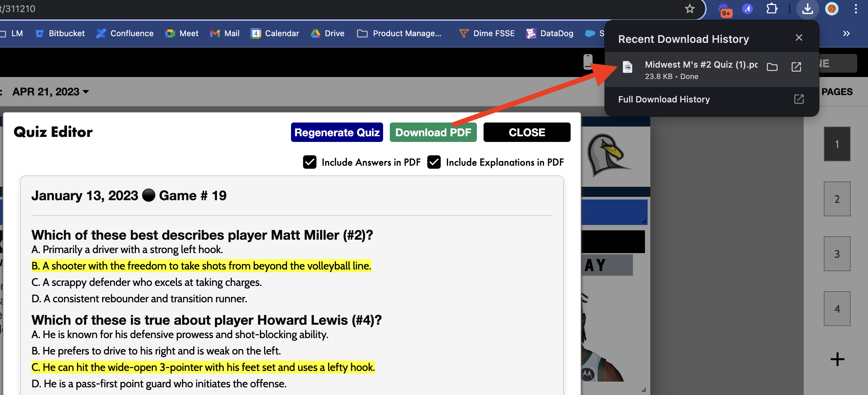
Task: Open the browser Extensions puzzle icon
Action: (x=772, y=8)
